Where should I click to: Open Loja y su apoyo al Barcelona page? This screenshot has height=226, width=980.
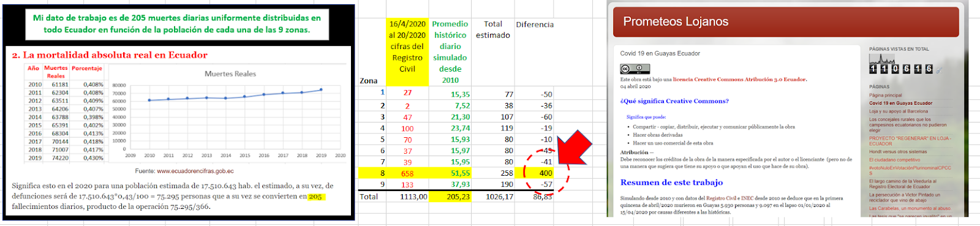coord(899,111)
